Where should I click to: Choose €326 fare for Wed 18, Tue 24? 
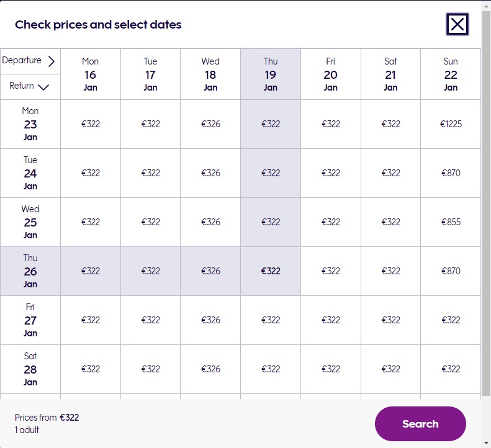coord(210,173)
